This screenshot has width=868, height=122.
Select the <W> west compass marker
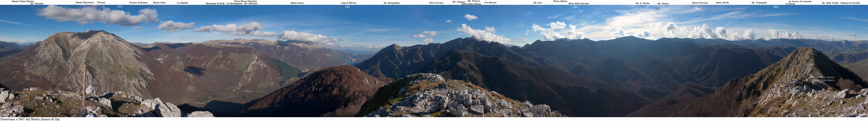point(776,7)
